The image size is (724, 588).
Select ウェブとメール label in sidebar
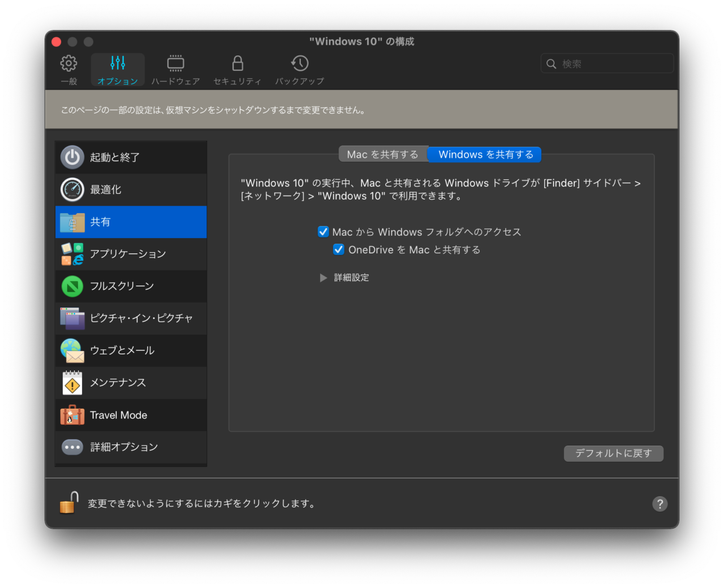(122, 351)
